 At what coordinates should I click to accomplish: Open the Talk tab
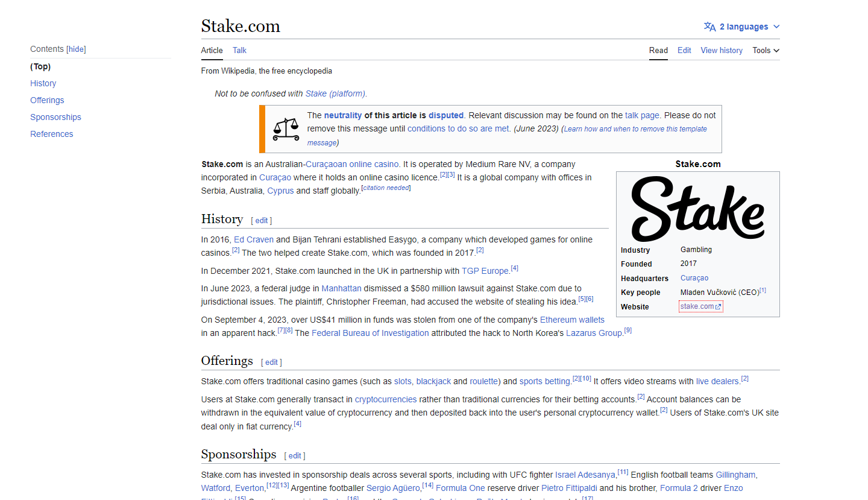239,51
